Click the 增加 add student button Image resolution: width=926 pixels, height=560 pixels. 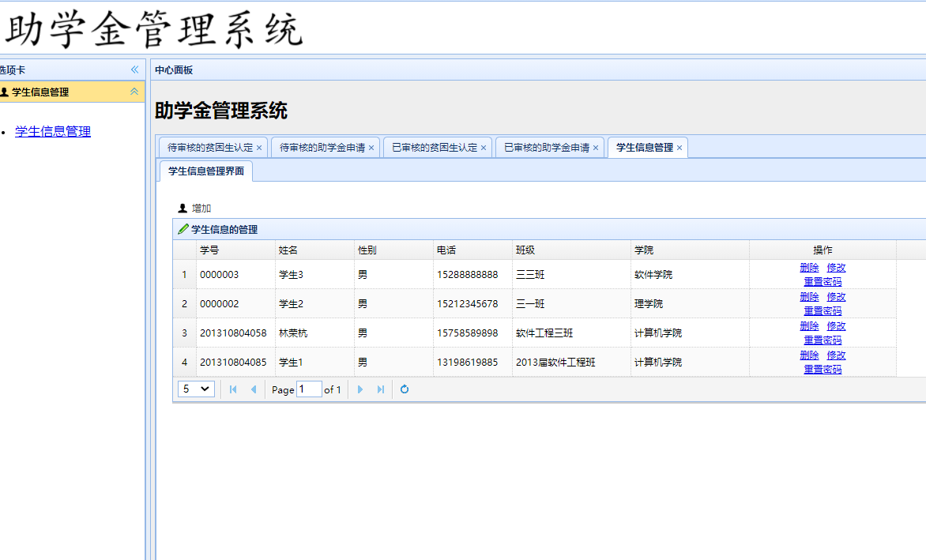(x=194, y=209)
